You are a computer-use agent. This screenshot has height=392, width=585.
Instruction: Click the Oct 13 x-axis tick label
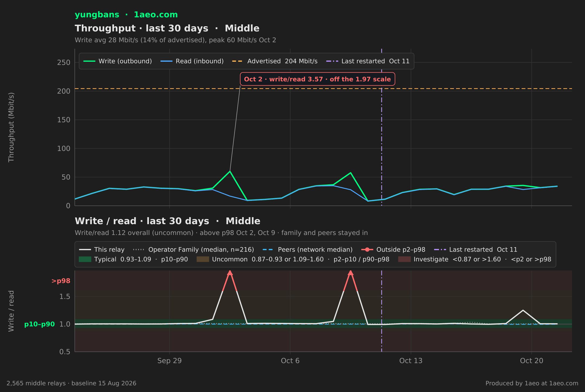[411, 361]
